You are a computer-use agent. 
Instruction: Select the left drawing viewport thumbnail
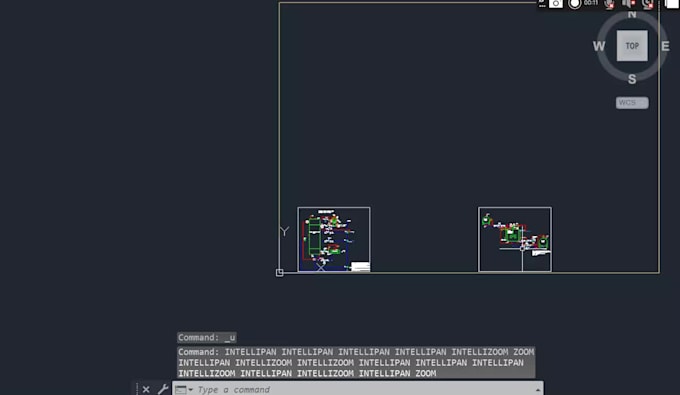pos(334,239)
